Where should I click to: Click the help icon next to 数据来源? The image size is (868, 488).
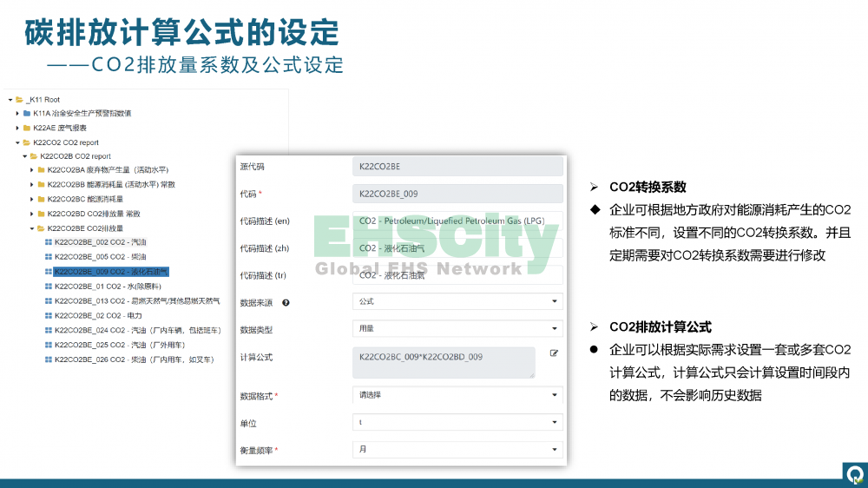[x=286, y=302]
